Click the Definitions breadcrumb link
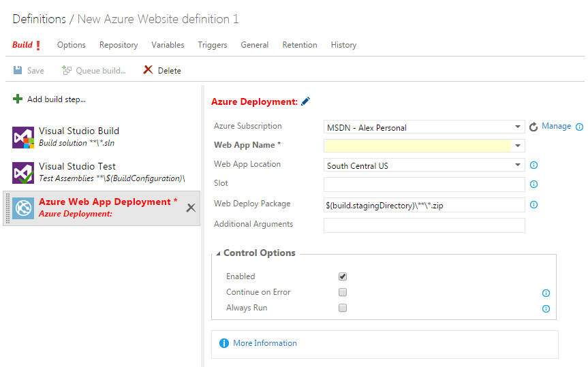This screenshot has height=367, width=588. [39, 19]
